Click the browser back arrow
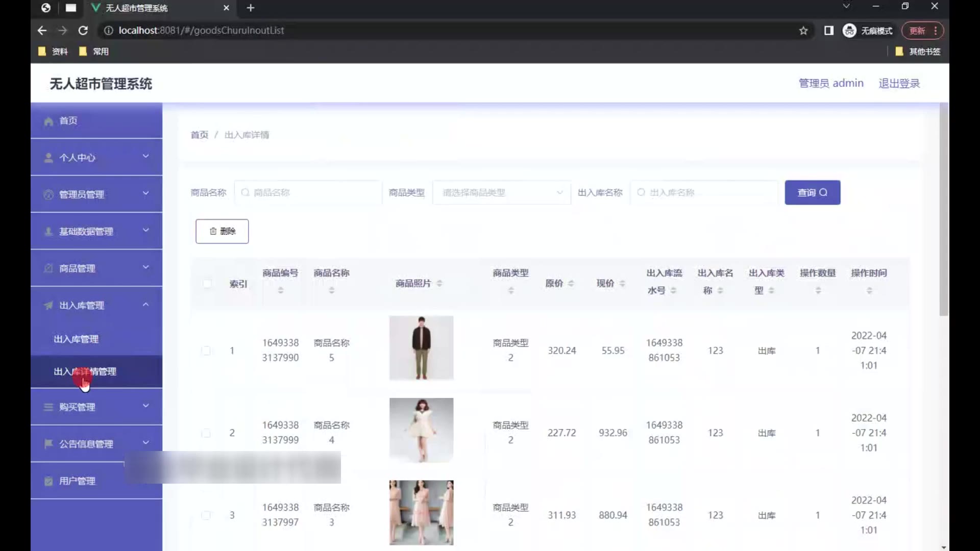980x551 pixels. click(x=42, y=31)
